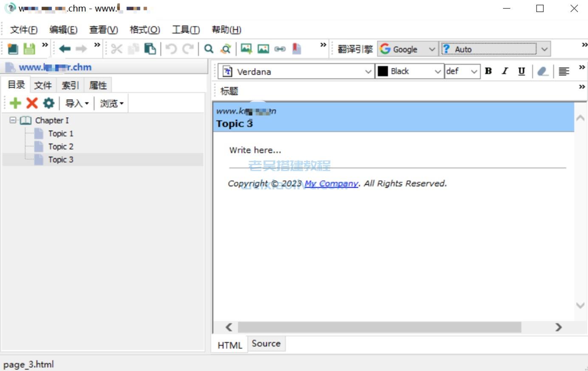This screenshot has height=371, width=588.
Task: Select Topic 2 in the contents tree
Action: point(61,146)
